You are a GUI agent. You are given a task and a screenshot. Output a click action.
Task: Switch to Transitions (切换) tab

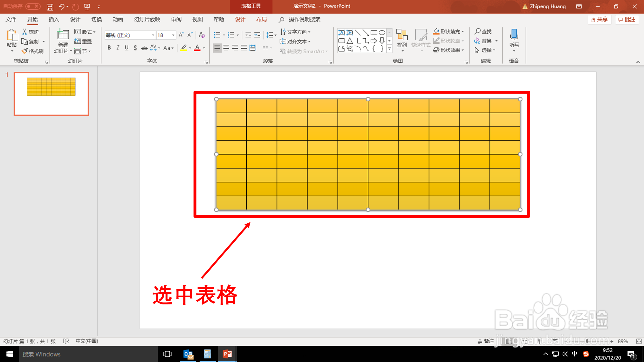97,19
